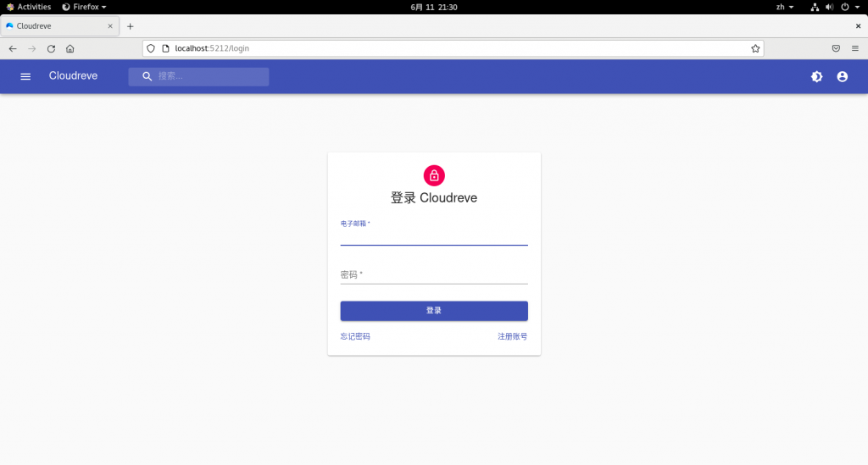The height and width of the screenshot is (465, 868).
Task: Click the red lock icon on login card
Action: point(434,175)
